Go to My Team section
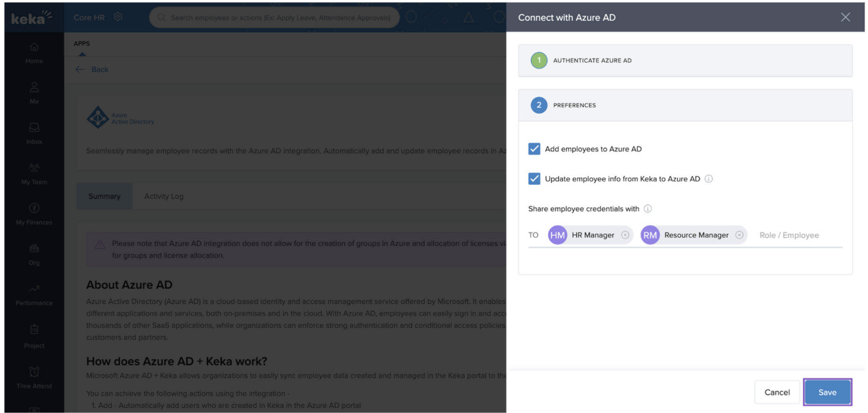The image size is (868, 413). pos(34,173)
